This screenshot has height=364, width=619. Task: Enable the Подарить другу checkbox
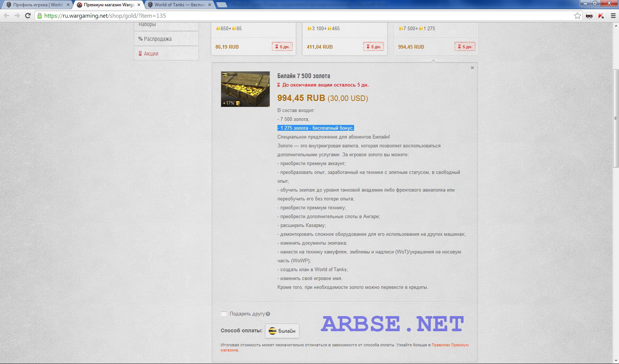pos(224,314)
